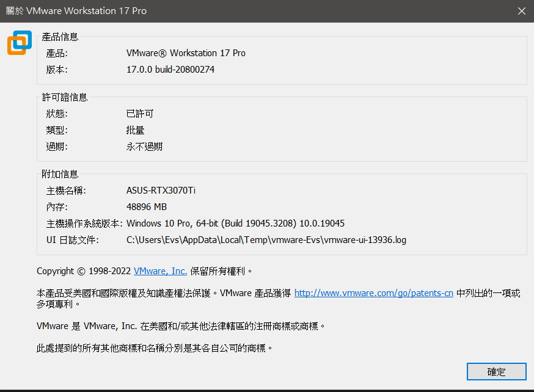
Task: Click product name VMware® Workstation 17 Pro
Action: [x=186, y=53]
